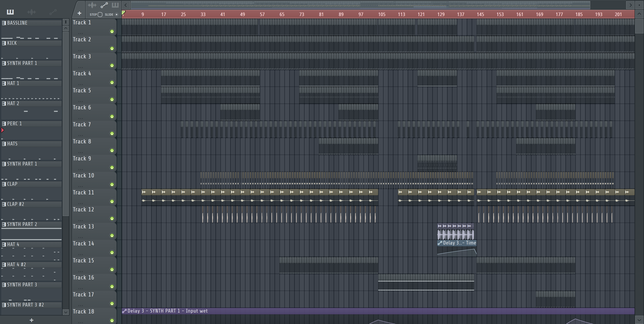Enable the STEP checkbox

pyautogui.click(x=100, y=15)
